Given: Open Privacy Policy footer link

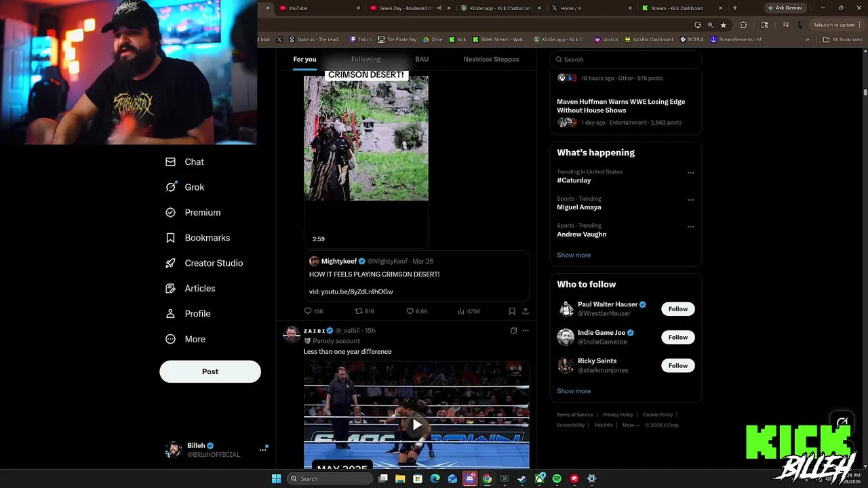Looking at the screenshot, I should 618,415.
